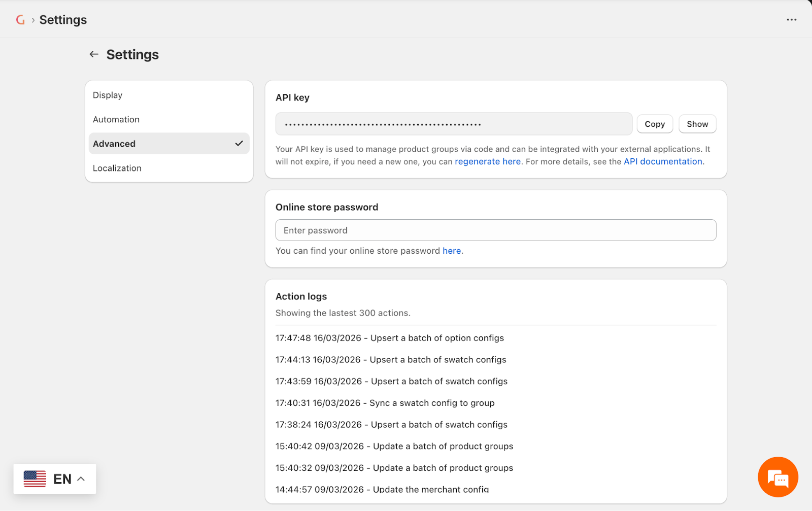Show the hidden API key
The height and width of the screenshot is (511, 812).
(697, 124)
